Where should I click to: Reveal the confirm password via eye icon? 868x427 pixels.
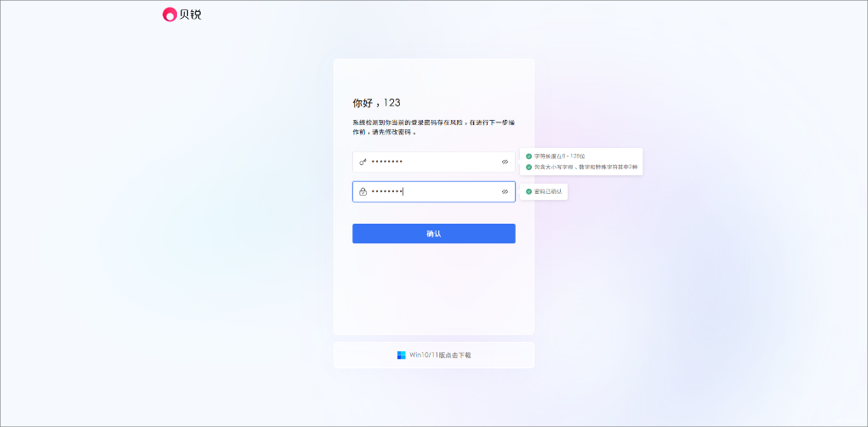click(x=505, y=191)
